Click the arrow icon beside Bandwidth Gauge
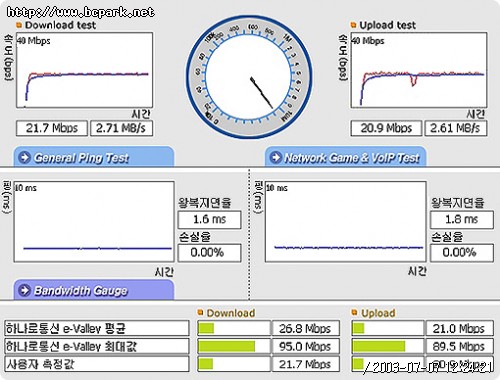The image size is (500, 380). 24,290
